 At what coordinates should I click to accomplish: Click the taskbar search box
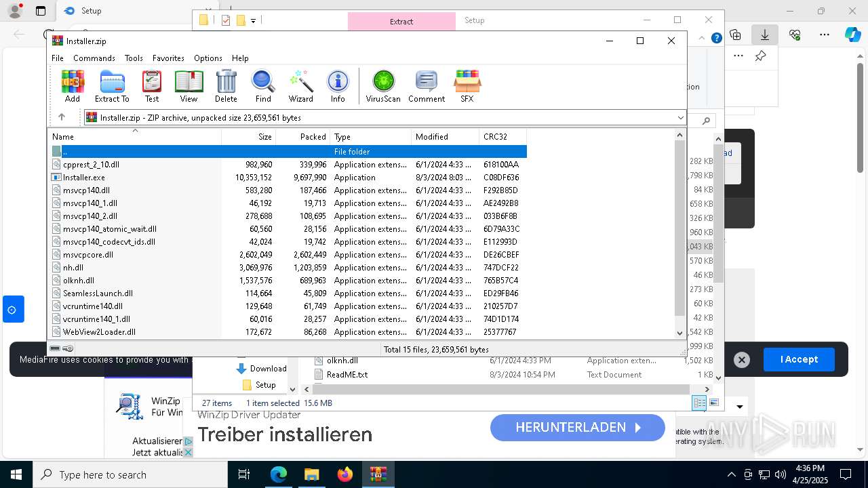coord(130,474)
